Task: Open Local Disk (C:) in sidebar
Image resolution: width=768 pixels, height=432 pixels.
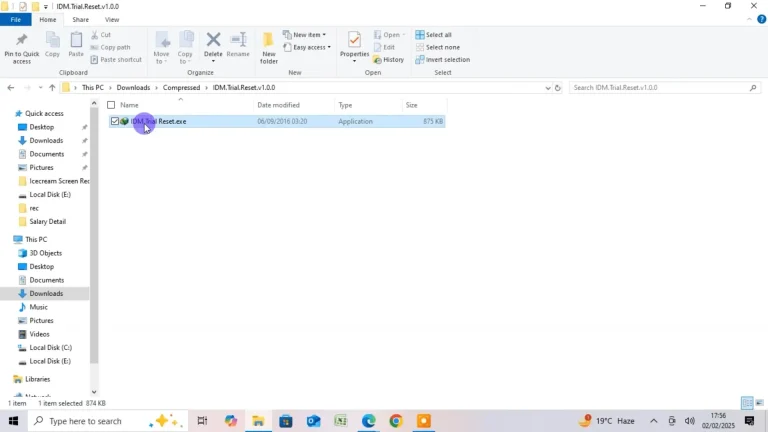Action: (50, 348)
